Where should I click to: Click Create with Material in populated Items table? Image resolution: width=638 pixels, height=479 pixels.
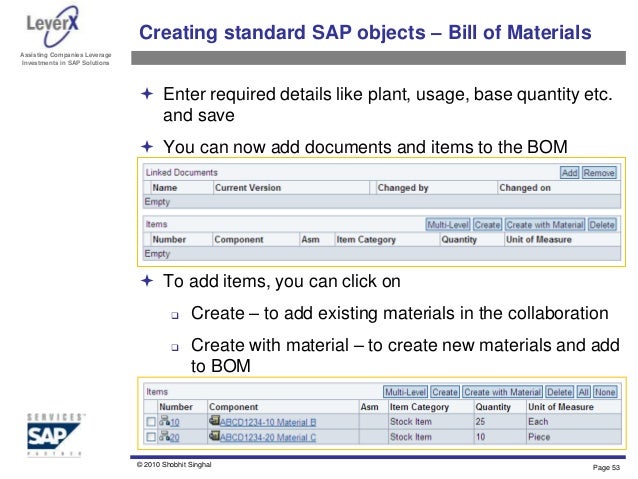pyautogui.click(x=503, y=392)
